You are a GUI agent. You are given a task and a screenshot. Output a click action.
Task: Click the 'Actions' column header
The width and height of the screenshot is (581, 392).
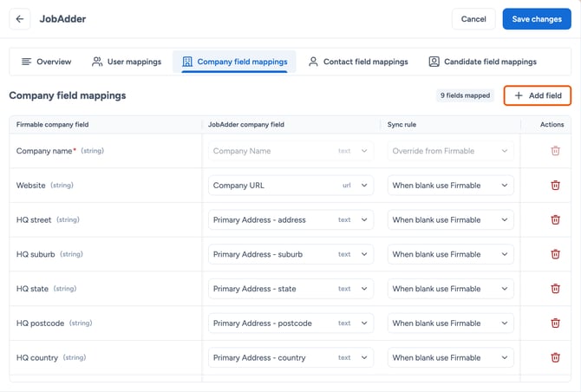point(552,125)
